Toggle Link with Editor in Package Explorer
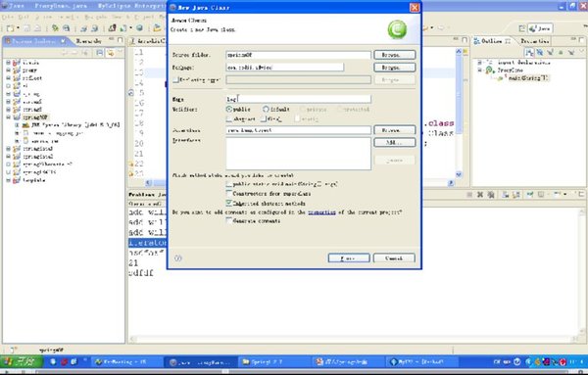The height and width of the screenshot is (375, 588). (110, 53)
